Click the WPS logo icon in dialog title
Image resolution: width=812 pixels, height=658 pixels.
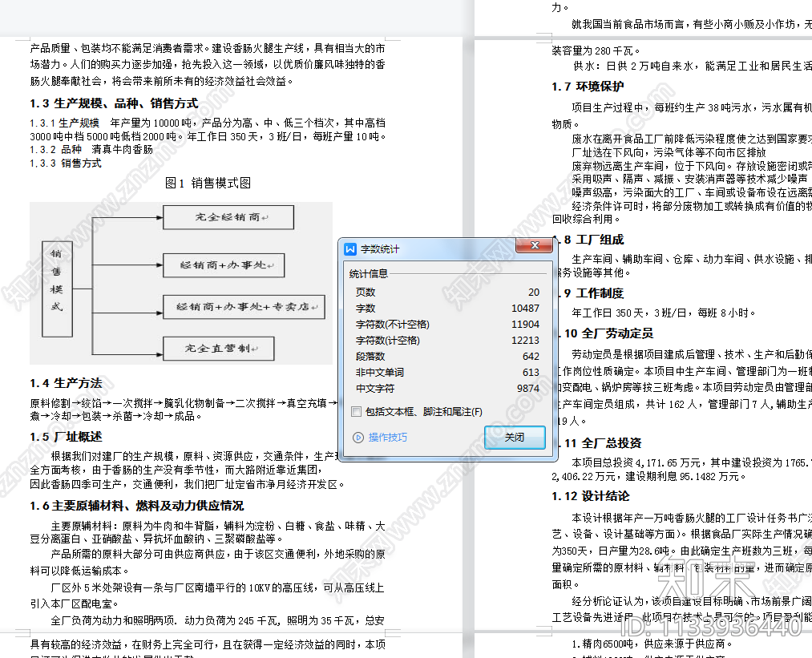[350, 249]
